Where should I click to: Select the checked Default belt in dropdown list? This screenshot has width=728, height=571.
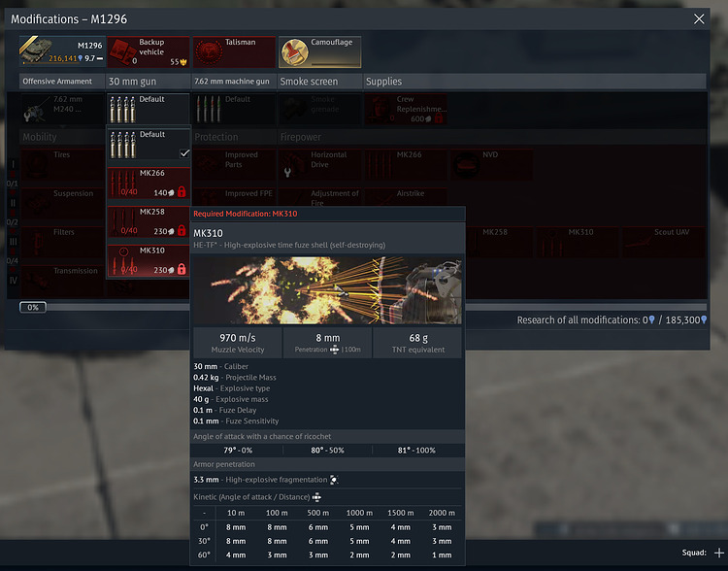pyautogui.click(x=148, y=145)
